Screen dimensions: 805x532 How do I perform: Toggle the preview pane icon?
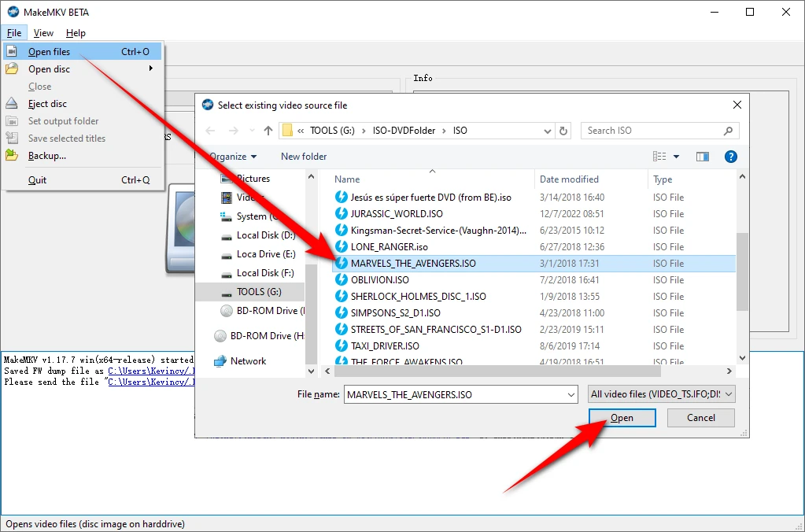point(703,157)
